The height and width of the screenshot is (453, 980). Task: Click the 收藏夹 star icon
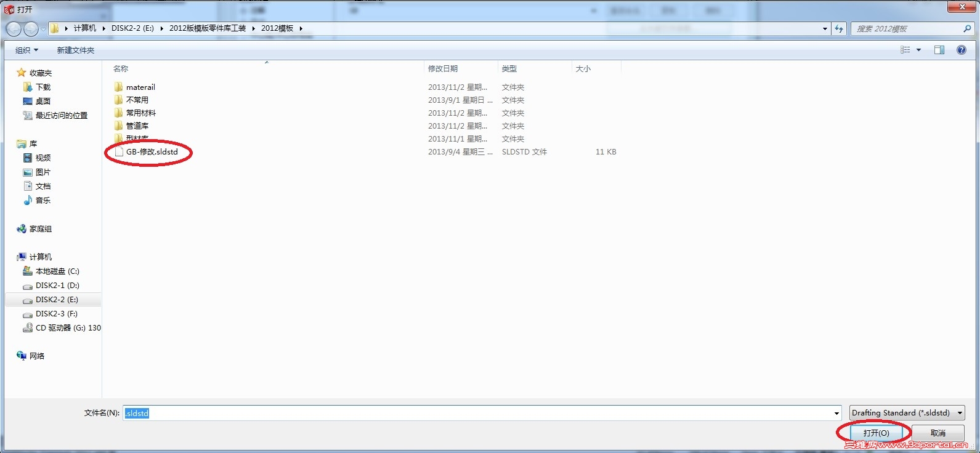click(x=22, y=73)
